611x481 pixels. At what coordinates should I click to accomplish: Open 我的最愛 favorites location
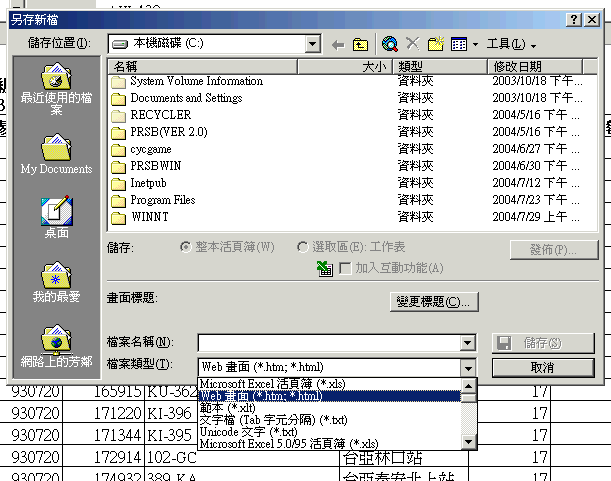click(x=56, y=283)
